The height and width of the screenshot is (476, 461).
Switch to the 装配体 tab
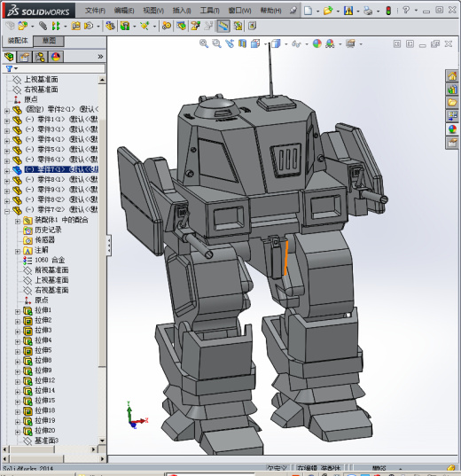[18, 41]
